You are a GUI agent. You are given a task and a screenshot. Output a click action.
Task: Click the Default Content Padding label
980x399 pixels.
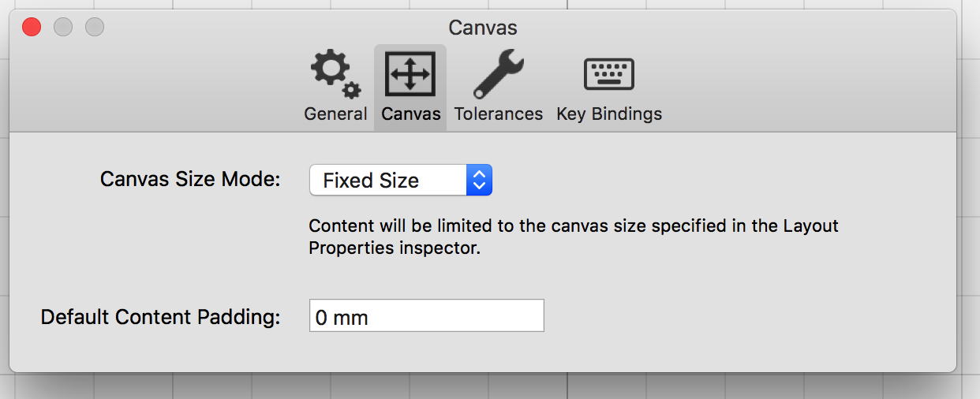click(x=161, y=317)
